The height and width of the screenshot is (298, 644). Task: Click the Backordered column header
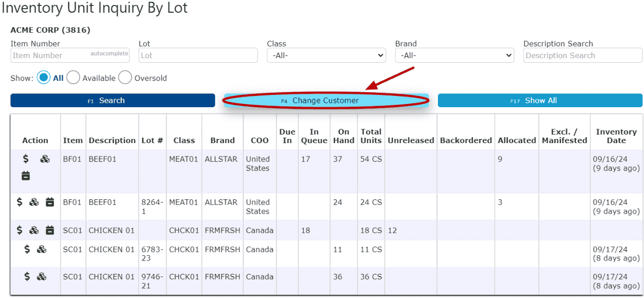[466, 140]
